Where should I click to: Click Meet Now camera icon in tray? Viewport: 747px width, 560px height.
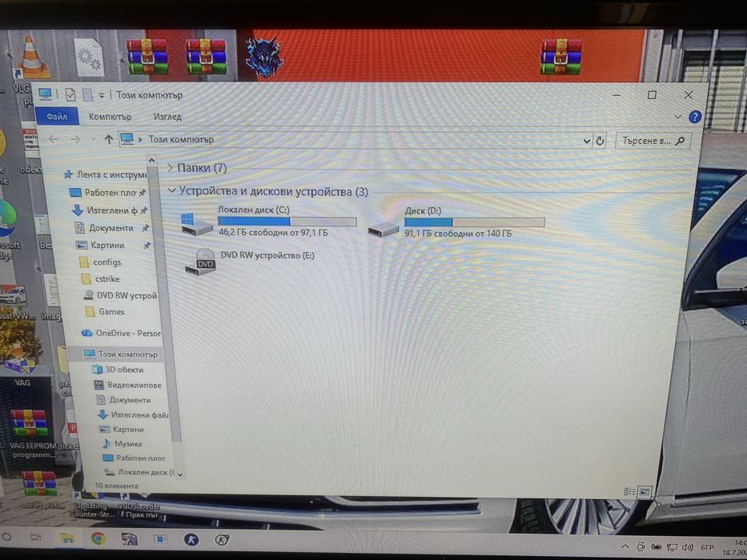(x=641, y=546)
